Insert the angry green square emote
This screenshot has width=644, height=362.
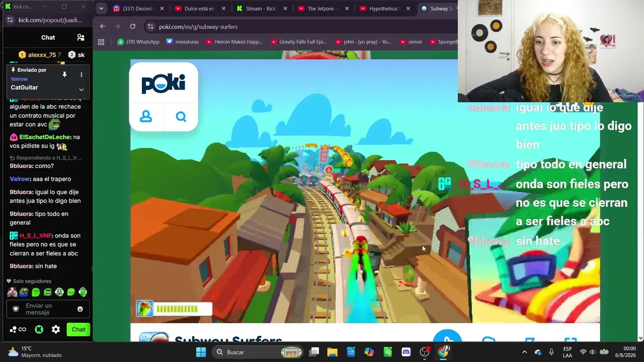click(47, 292)
